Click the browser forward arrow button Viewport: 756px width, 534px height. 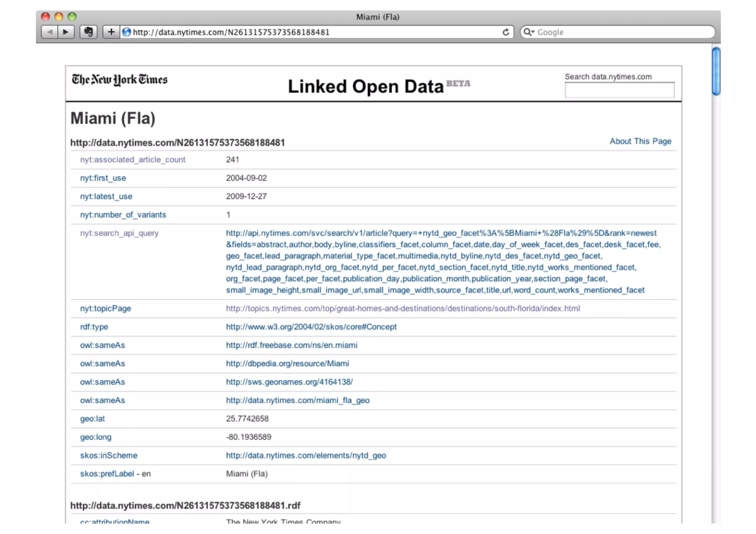click(x=66, y=32)
